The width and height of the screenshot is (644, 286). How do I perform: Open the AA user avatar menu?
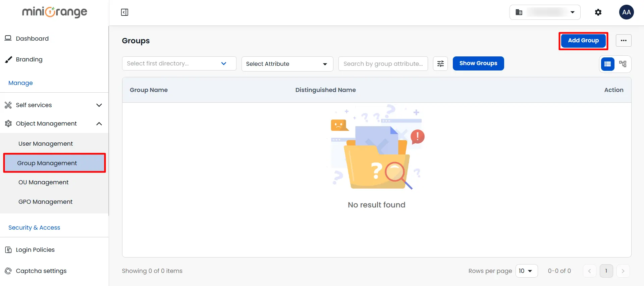(626, 12)
